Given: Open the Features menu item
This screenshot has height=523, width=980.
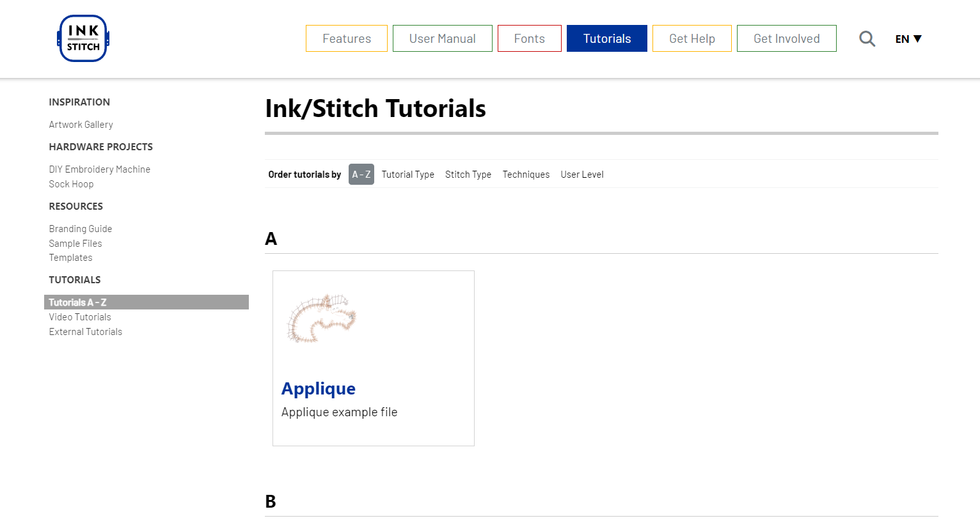Looking at the screenshot, I should coord(347,38).
